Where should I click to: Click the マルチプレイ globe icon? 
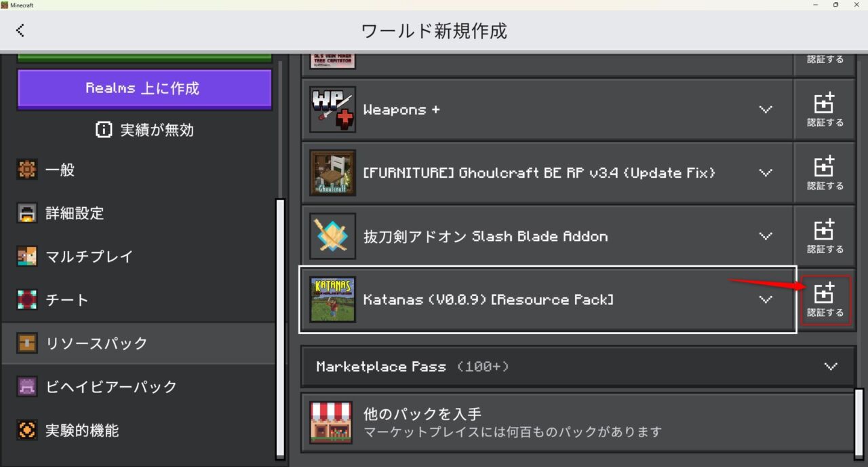[x=27, y=257]
